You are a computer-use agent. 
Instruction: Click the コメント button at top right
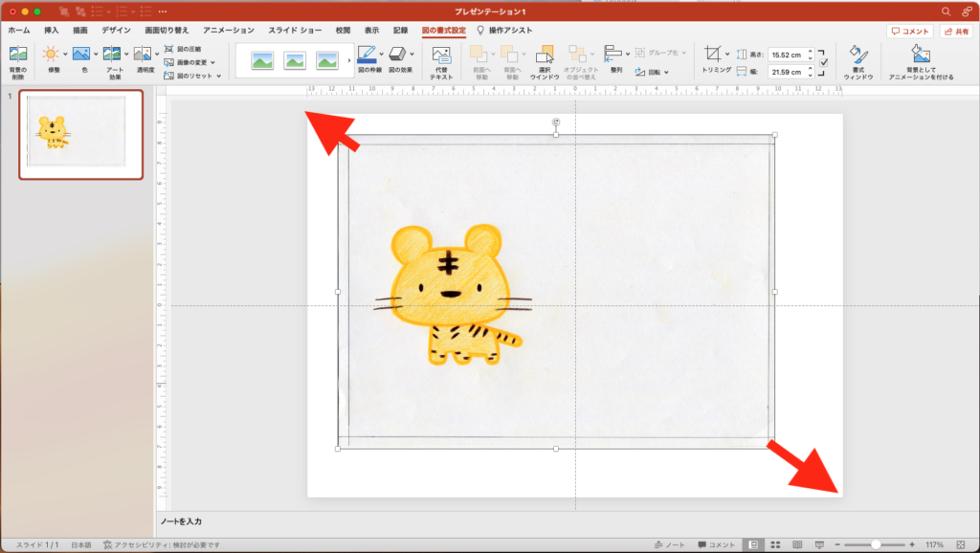pos(909,31)
